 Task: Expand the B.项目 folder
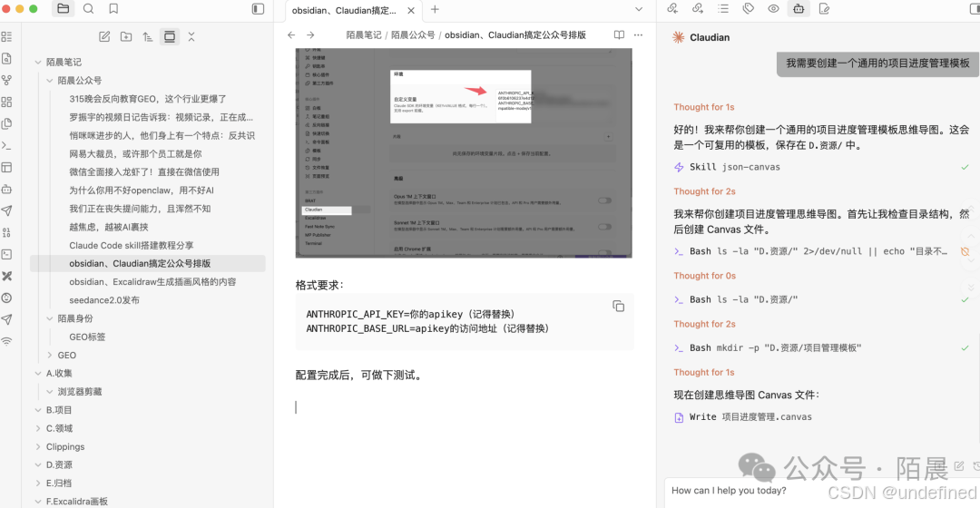[x=38, y=410]
